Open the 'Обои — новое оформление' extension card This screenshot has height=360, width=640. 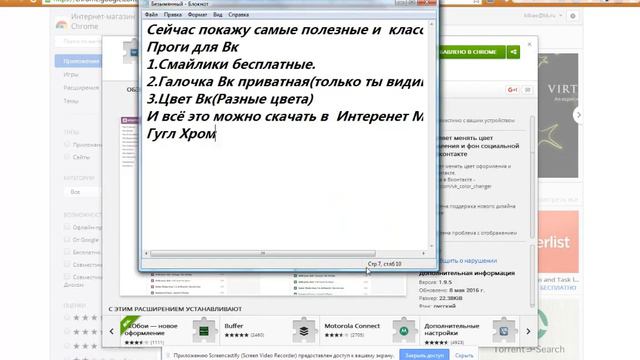coord(170,332)
